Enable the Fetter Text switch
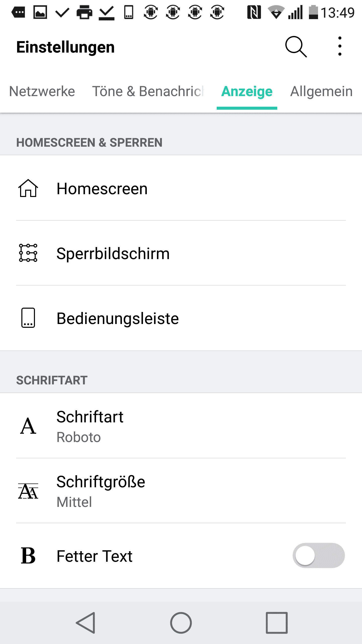 click(x=319, y=555)
